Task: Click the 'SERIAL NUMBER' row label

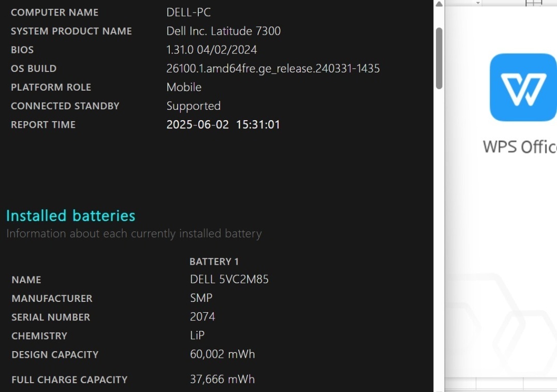Action: (51, 317)
